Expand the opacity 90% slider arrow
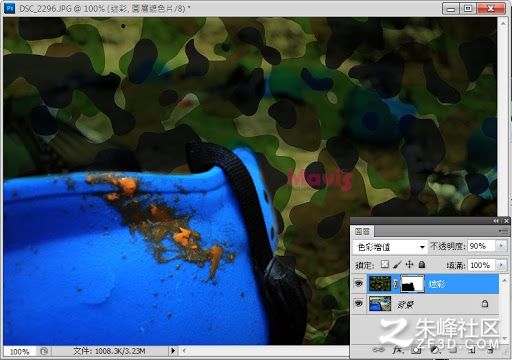512x360 pixels. [x=501, y=246]
